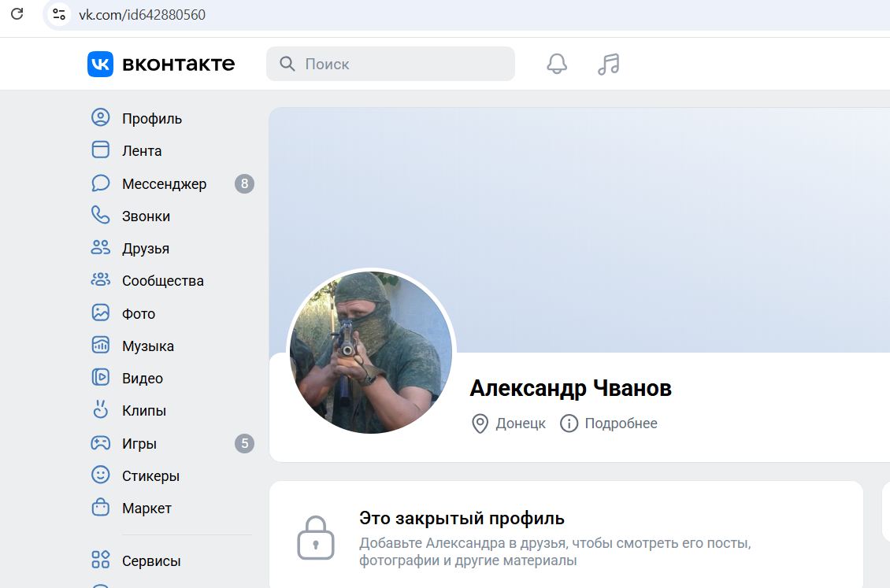
Task: Switch to the Профиль section
Action: pos(151,118)
